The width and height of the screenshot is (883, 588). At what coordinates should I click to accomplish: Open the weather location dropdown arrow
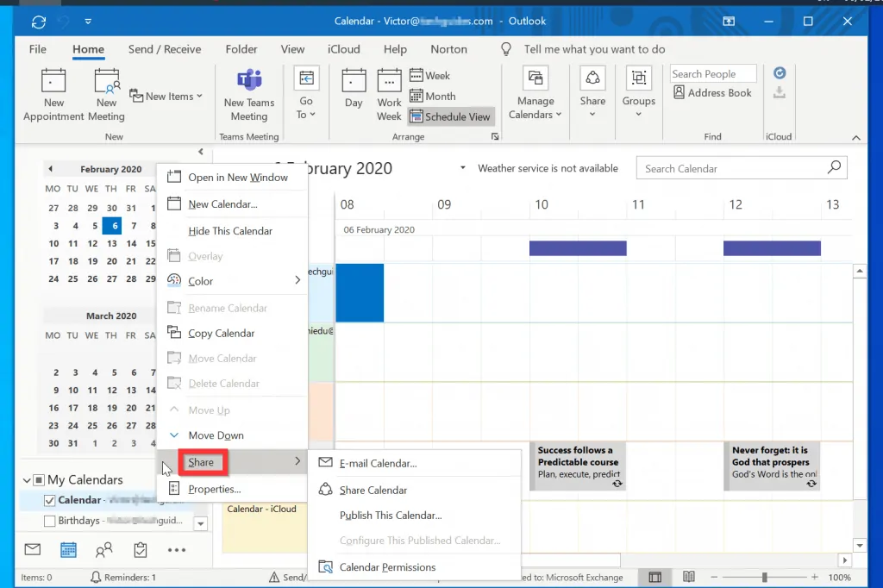point(463,168)
